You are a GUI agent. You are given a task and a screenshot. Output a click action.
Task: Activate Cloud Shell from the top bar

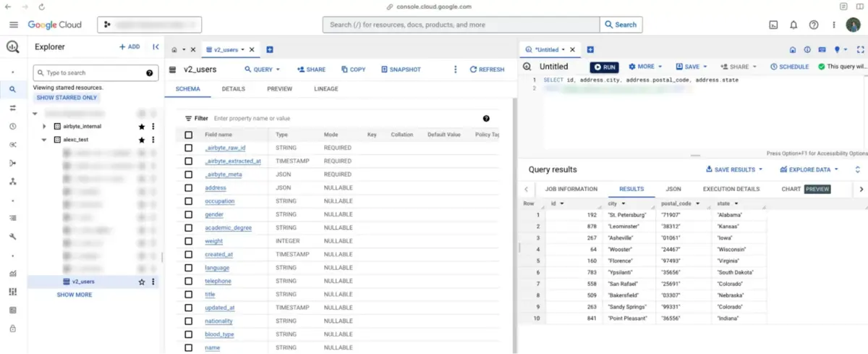(773, 25)
